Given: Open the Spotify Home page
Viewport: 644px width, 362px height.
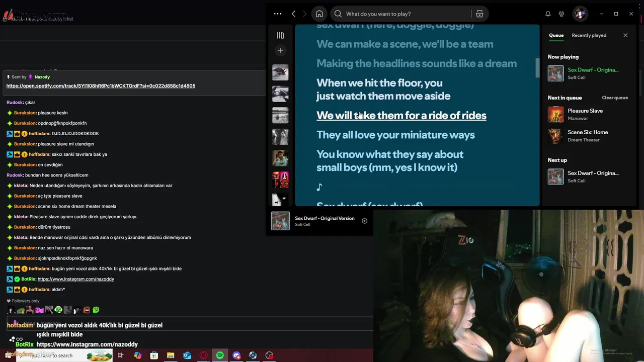Looking at the screenshot, I should click(319, 14).
